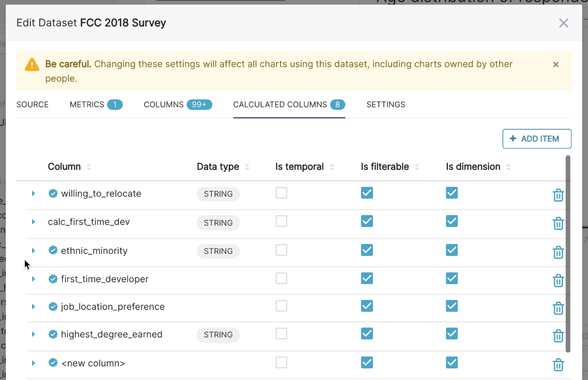Click the sort icon on Data type header

point(247,167)
